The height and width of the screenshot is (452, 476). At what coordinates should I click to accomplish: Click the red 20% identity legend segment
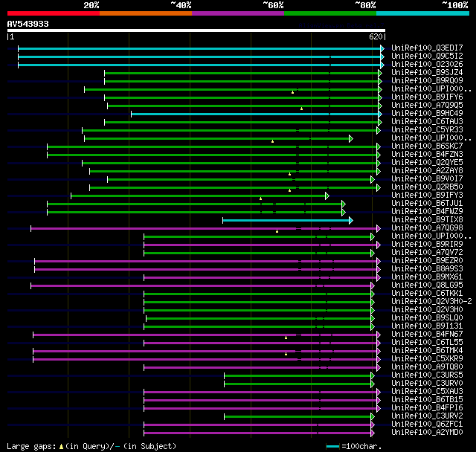(54, 13)
